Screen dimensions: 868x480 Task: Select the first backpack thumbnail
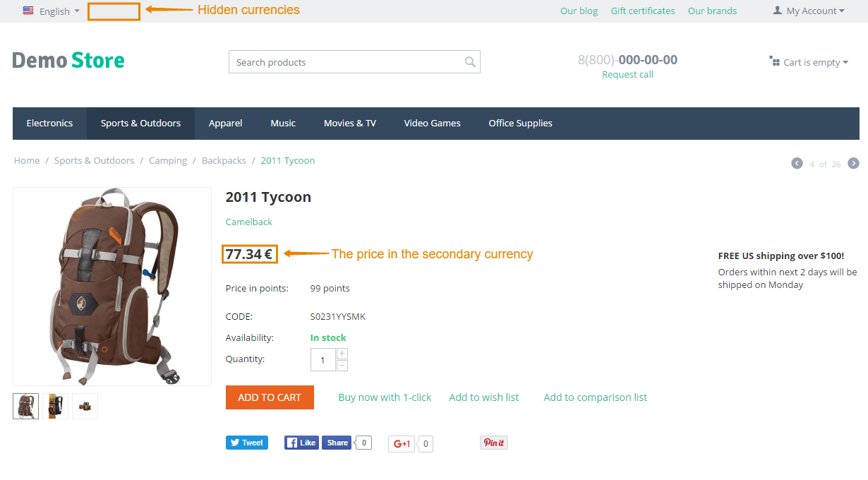[26, 406]
